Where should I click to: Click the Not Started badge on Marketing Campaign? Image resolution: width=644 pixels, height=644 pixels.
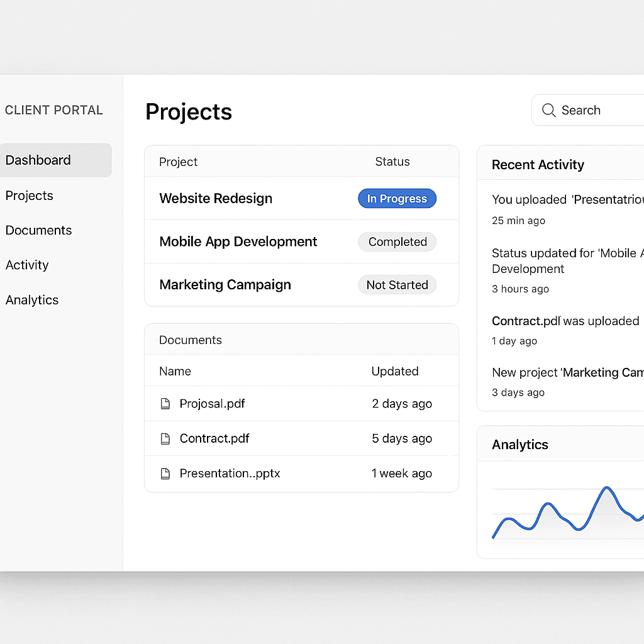[397, 284]
